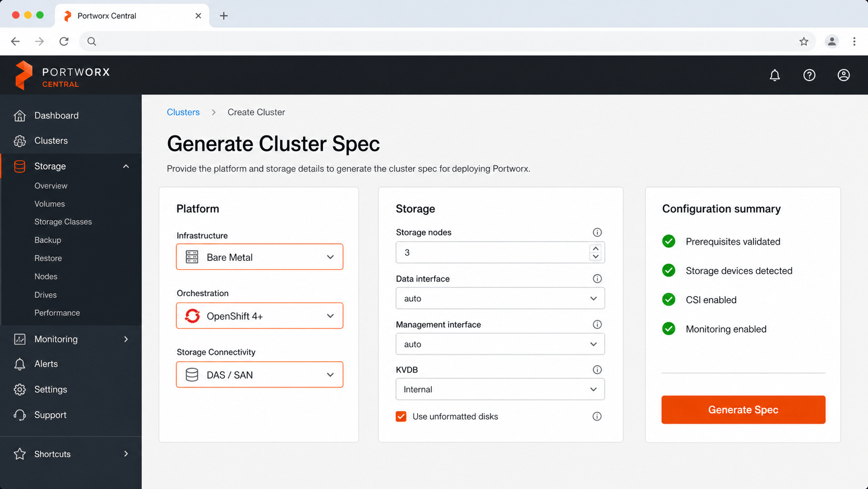Screen dimensions: 868x489
Task: Collapse the Storage sidebar section chevron
Action: click(x=126, y=166)
